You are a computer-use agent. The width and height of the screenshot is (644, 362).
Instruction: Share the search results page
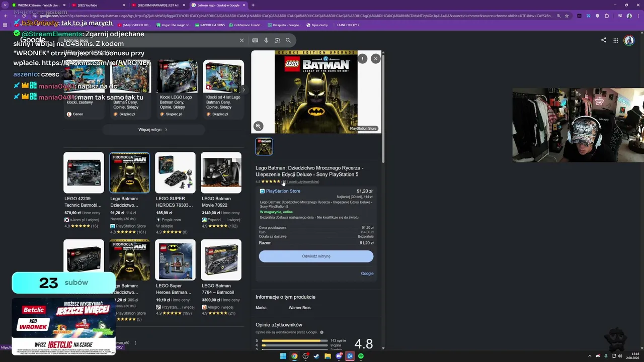603,40
